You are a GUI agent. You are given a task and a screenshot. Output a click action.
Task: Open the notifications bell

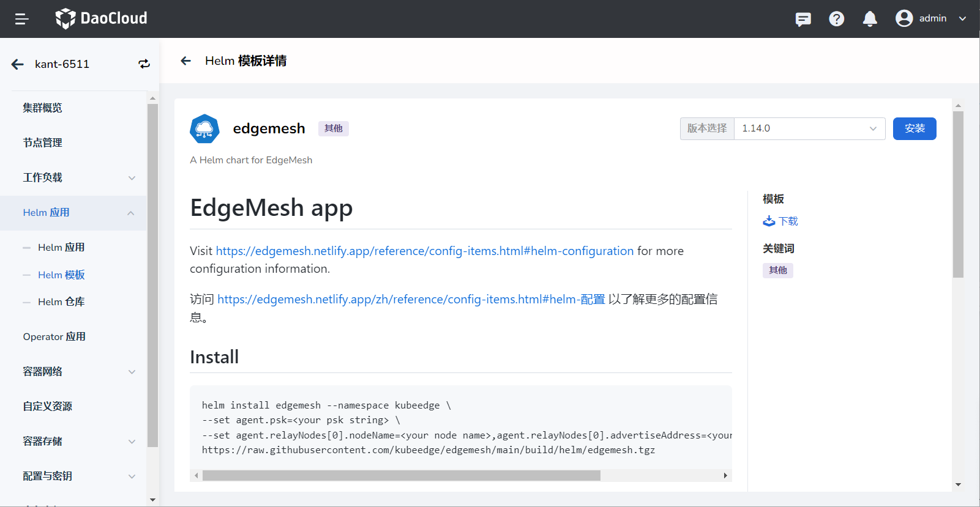coord(870,19)
